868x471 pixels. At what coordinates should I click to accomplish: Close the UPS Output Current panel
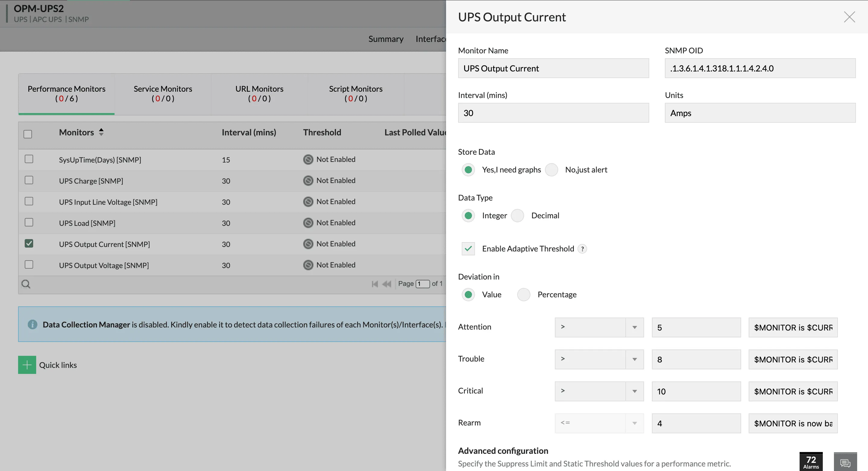pos(849,17)
